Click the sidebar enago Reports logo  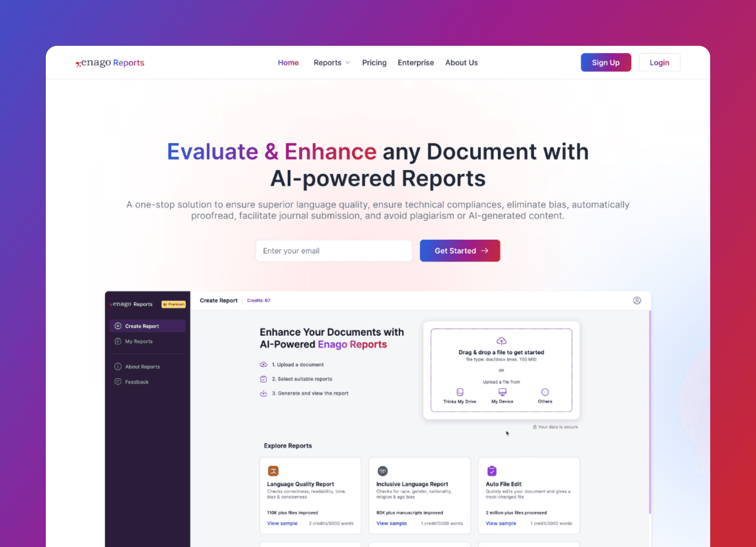pyautogui.click(x=131, y=304)
